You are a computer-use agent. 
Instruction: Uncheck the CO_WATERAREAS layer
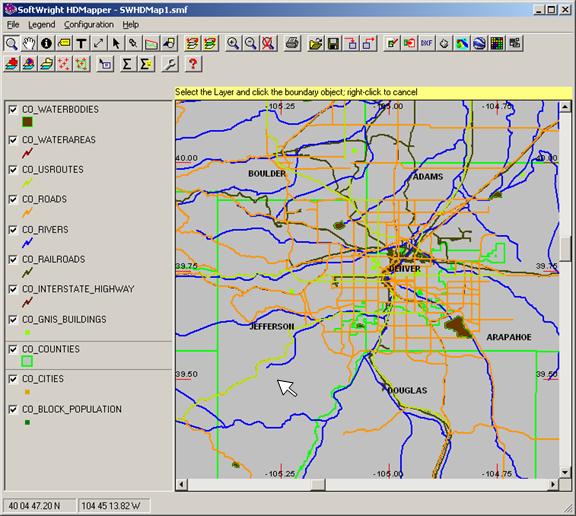tap(13, 140)
